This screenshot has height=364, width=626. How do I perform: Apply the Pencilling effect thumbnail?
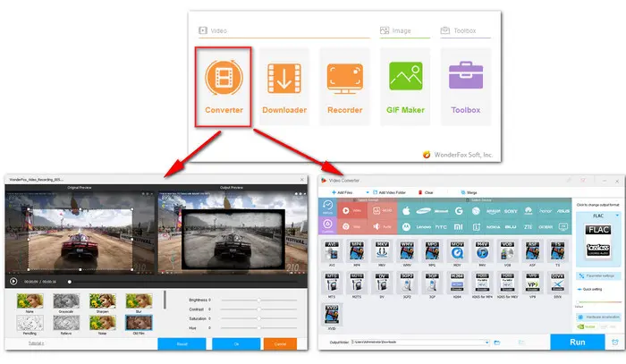30,323
